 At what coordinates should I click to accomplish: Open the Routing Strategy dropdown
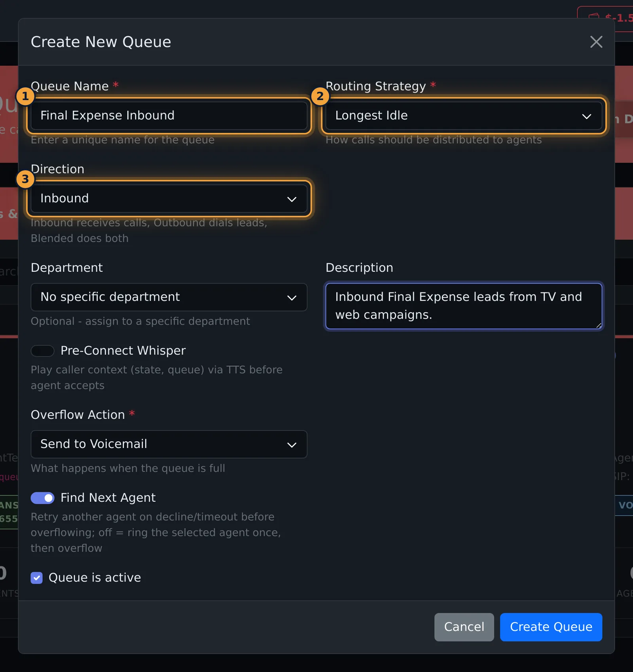coord(464,116)
